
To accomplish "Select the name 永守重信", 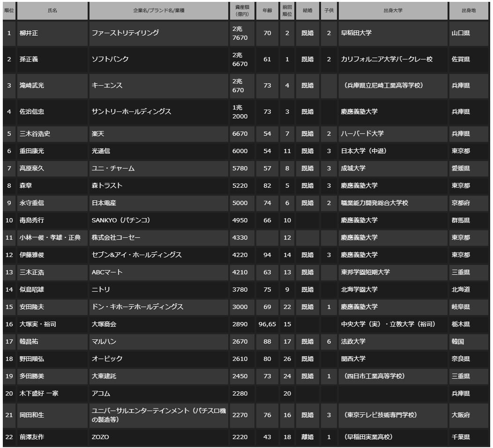I will pos(32,203).
